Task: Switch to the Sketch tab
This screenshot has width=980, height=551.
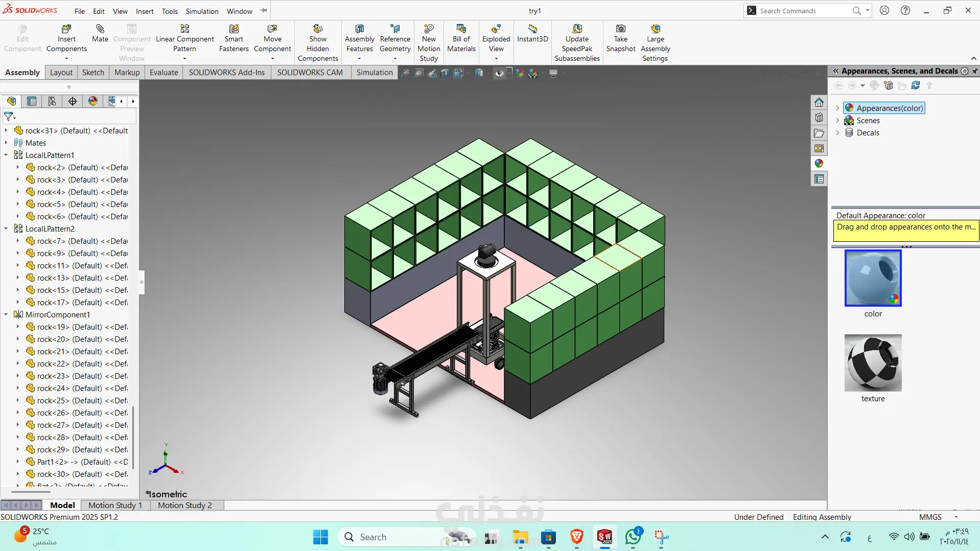Action: [x=93, y=73]
